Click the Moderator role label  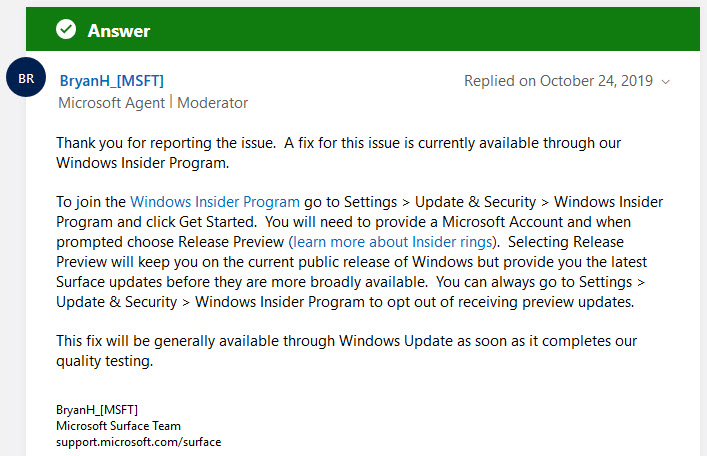212,102
